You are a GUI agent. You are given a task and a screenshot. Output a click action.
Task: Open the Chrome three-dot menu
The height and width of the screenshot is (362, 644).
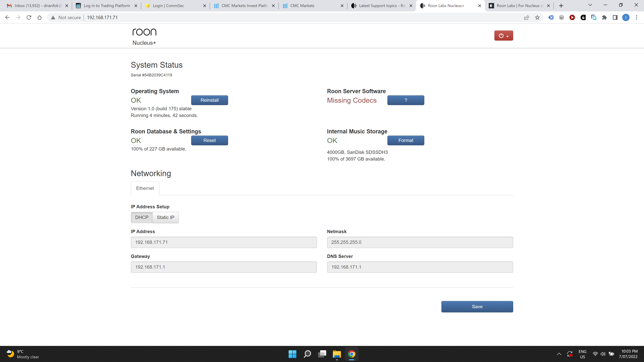coord(636,17)
